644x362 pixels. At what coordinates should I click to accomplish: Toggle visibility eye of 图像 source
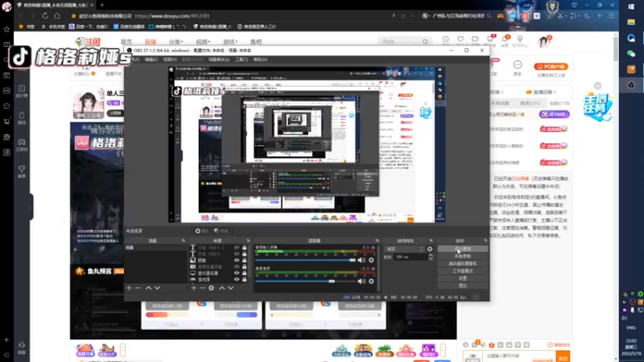pos(237,260)
